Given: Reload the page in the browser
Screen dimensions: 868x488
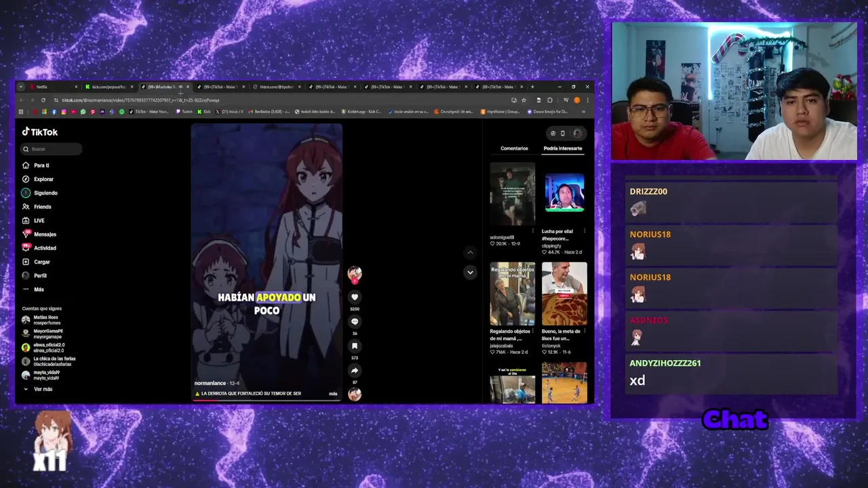Looking at the screenshot, I should [43, 100].
